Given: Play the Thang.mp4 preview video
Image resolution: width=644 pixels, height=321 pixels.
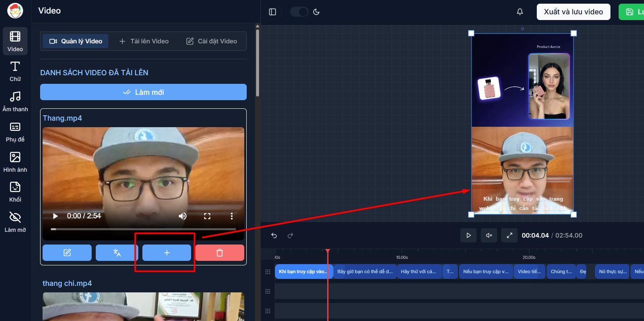Looking at the screenshot, I should (x=55, y=216).
